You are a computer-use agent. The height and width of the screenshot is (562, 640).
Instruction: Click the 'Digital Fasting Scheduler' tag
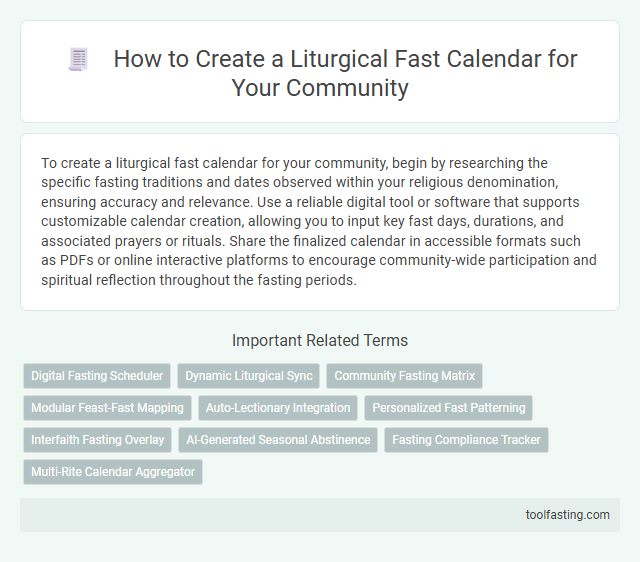click(x=97, y=376)
